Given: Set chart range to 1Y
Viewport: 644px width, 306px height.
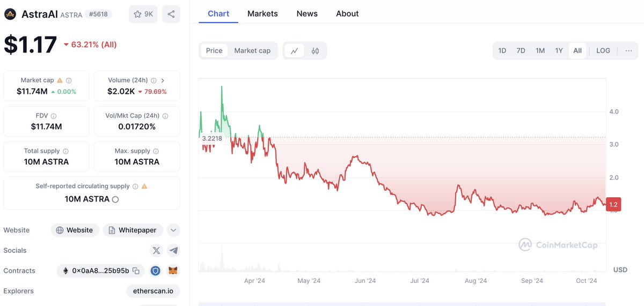Looking at the screenshot, I should 559,51.
